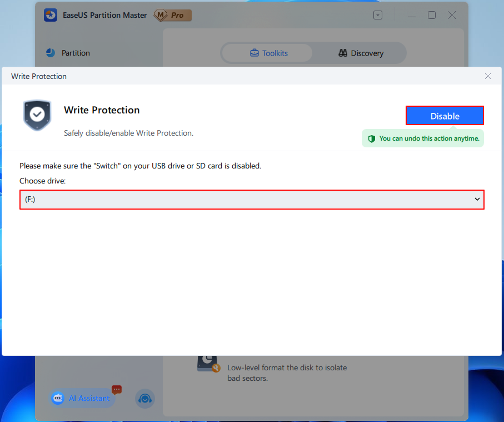Expand the drive list using the chevron arrow

pos(477,199)
